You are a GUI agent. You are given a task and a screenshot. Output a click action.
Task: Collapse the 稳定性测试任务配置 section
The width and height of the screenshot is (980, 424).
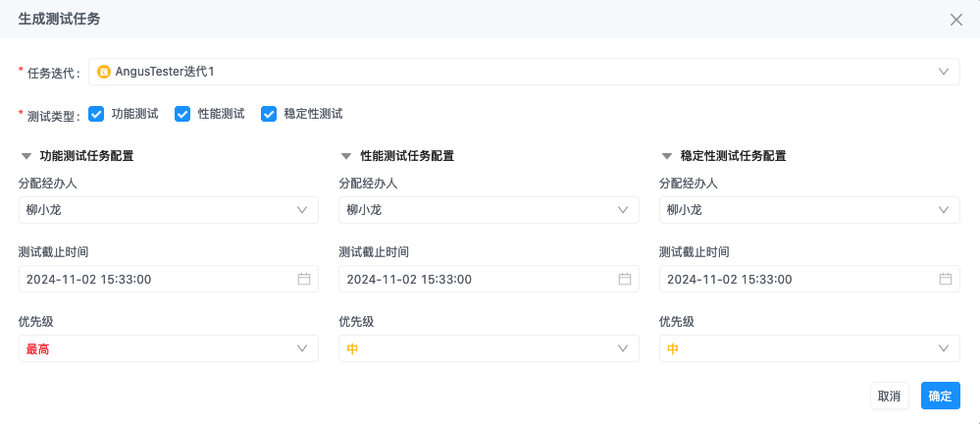coord(667,156)
